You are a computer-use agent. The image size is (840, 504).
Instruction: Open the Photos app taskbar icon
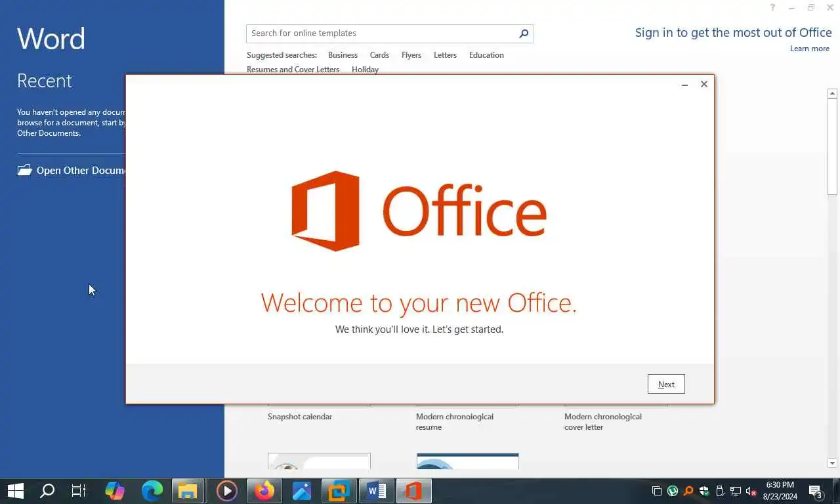pos(302,491)
